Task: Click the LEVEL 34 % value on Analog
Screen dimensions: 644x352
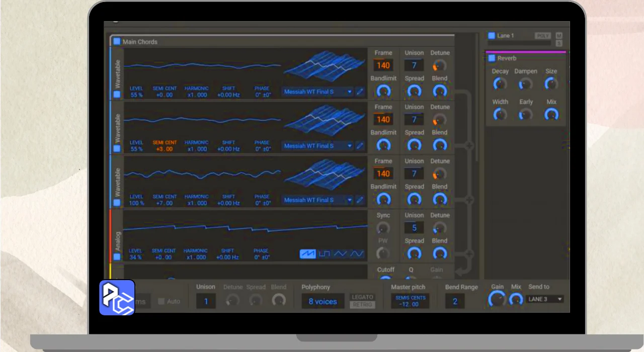Action: pyautogui.click(x=136, y=257)
